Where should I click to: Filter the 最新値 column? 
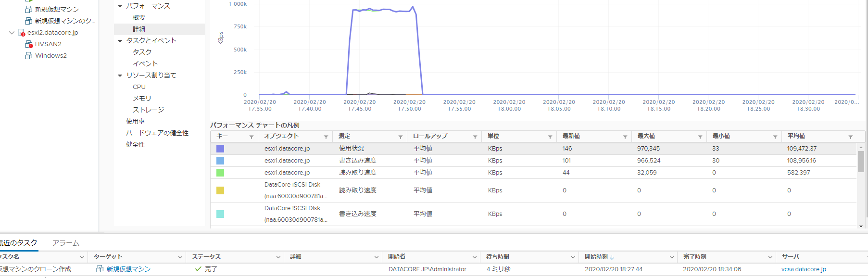click(x=625, y=137)
